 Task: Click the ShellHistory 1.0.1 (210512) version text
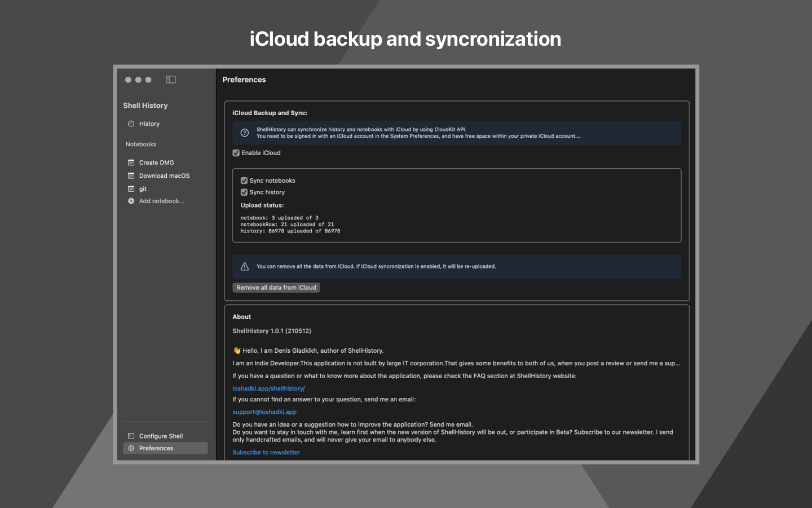pyautogui.click(x=272, y=331)
